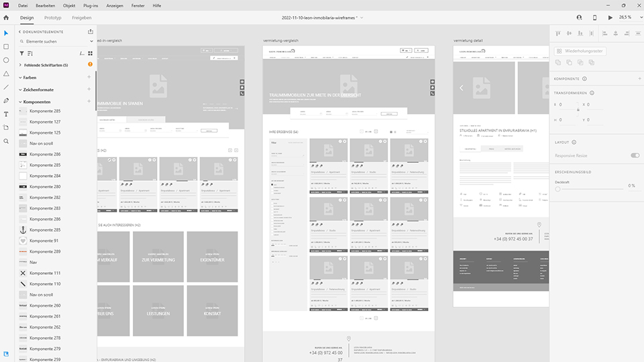Open the Zoom tool
The width and height of the screenshot is (644, 362).
coord(6,141)
